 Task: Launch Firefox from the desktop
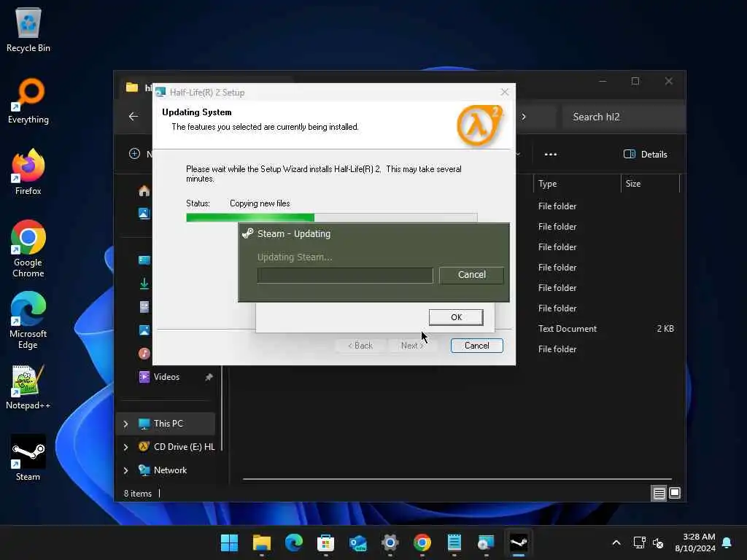pyautogui.click(x=28, y=172)
